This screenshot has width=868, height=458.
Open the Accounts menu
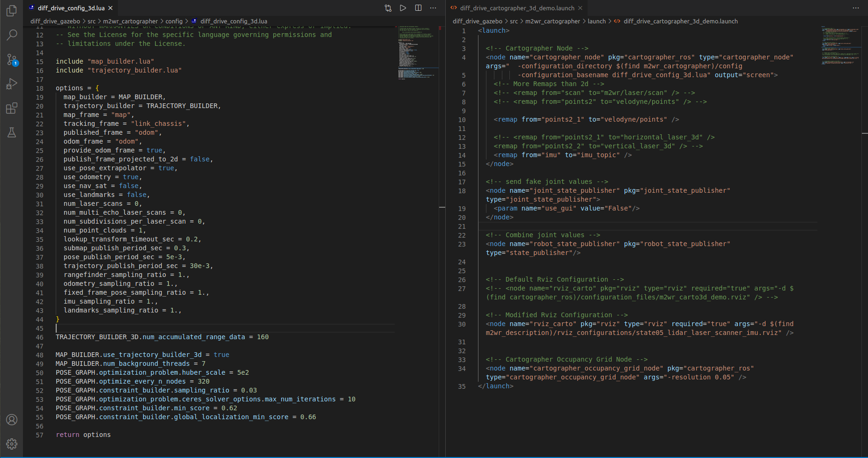[12, 420]
